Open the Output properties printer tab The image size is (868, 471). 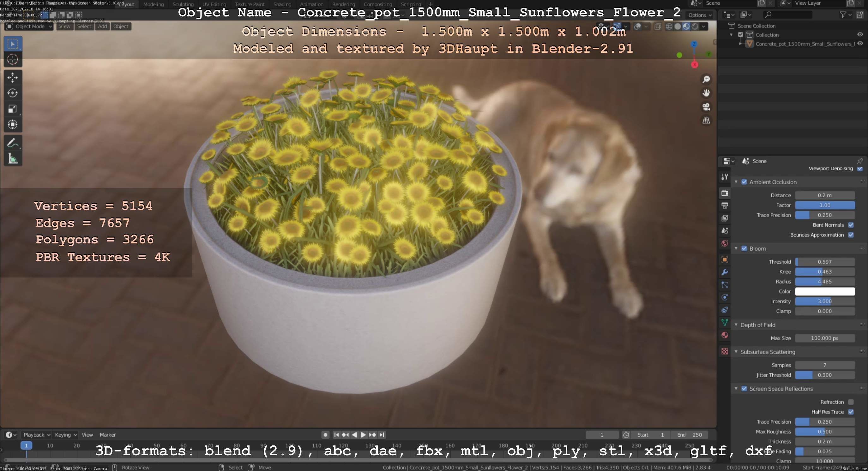(725, 206)
